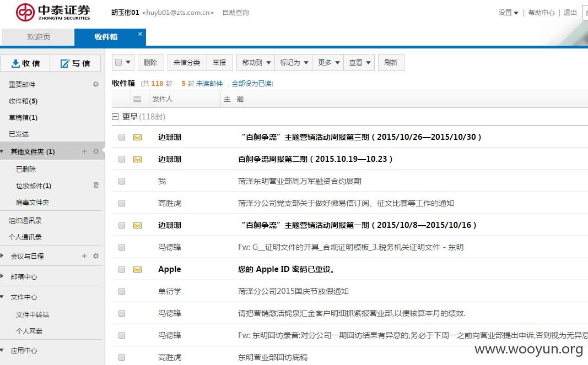
Task: Open 病毒文件夹
Action: (x=33, y=203)
